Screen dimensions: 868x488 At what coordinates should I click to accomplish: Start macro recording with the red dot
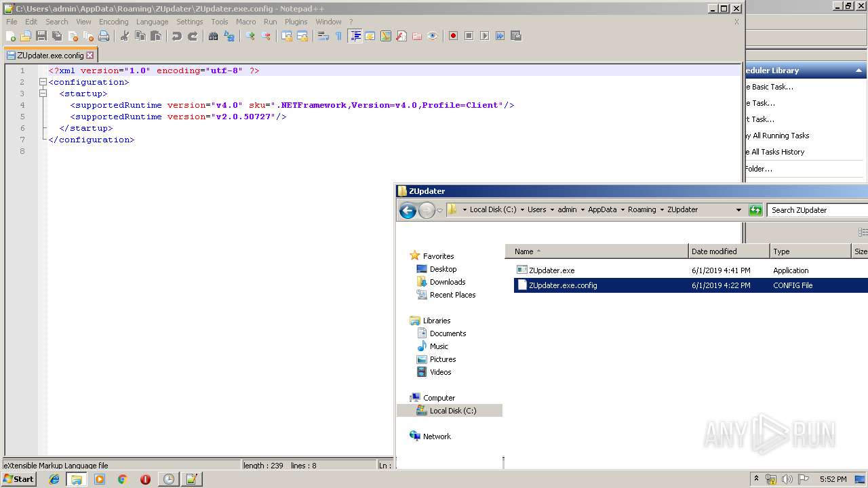tap(453, 36)
